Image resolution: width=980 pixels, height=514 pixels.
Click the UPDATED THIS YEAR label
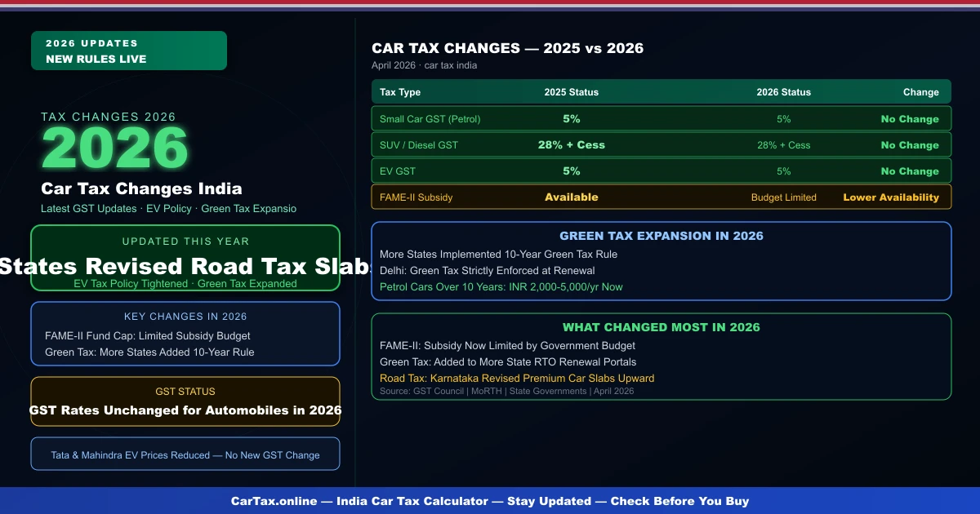tap(185, 241)
